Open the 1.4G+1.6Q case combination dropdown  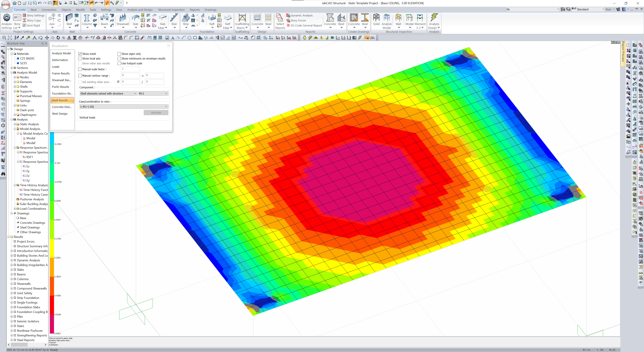(124, 107)
